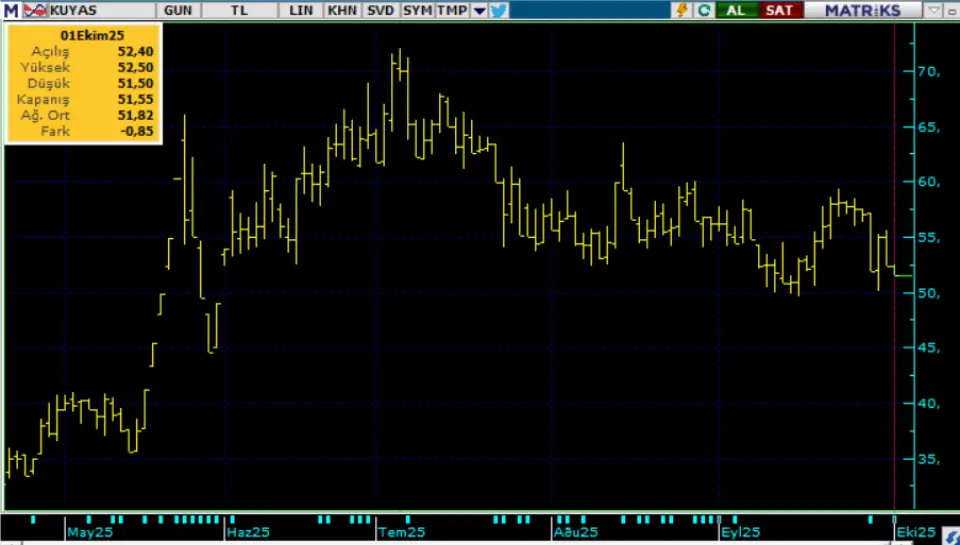Open the SYM menu
The width and height of the screenshot is (960, 545).
click(x=416, y=10)
